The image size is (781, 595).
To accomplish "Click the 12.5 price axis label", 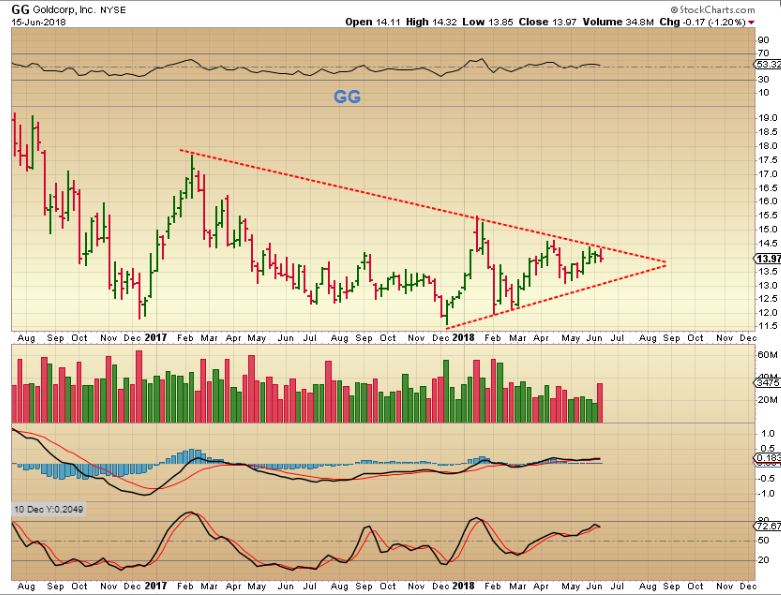I will 768,299.
